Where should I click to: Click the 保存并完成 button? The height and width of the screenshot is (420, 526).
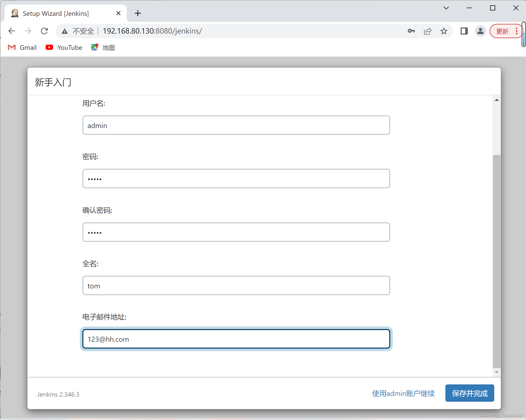470,393
